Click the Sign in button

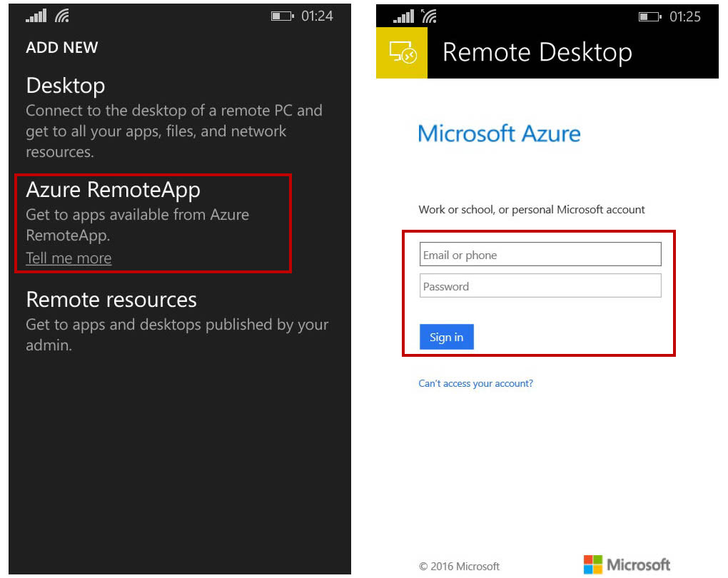pos(446,337)
